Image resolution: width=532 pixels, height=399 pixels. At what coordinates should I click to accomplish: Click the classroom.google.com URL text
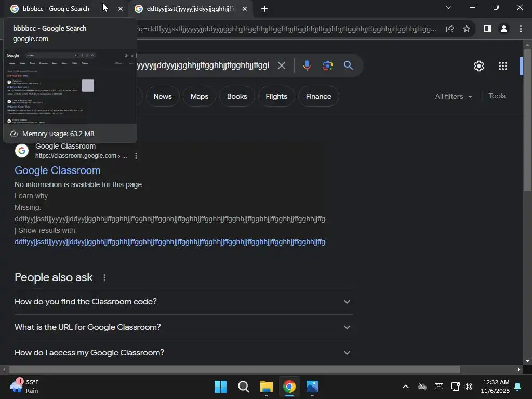click(81, 156)
